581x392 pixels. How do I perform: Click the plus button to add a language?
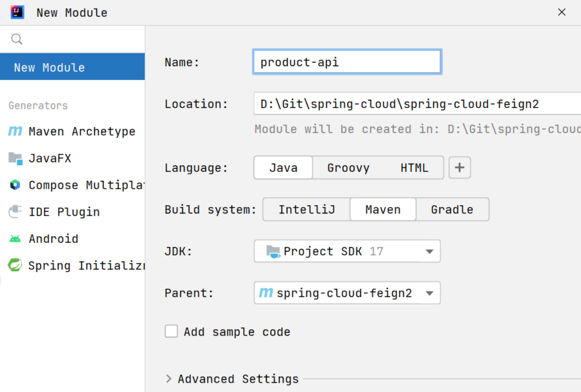(x=459, y=167)
